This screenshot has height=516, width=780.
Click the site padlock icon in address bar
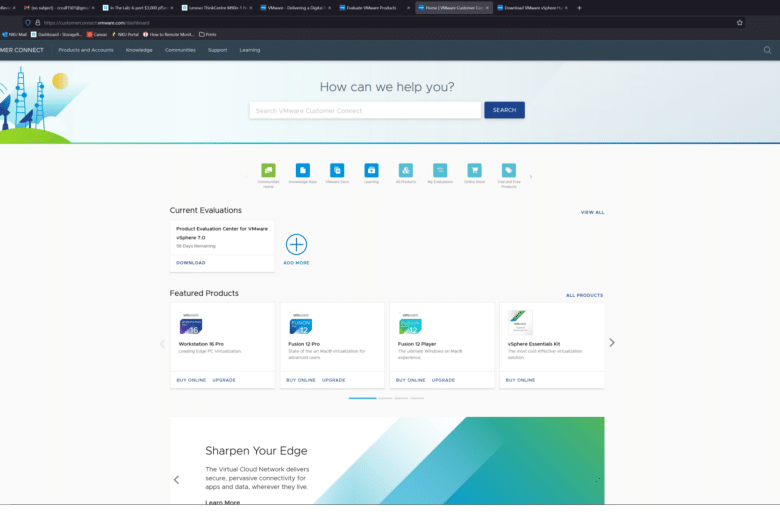37,22
